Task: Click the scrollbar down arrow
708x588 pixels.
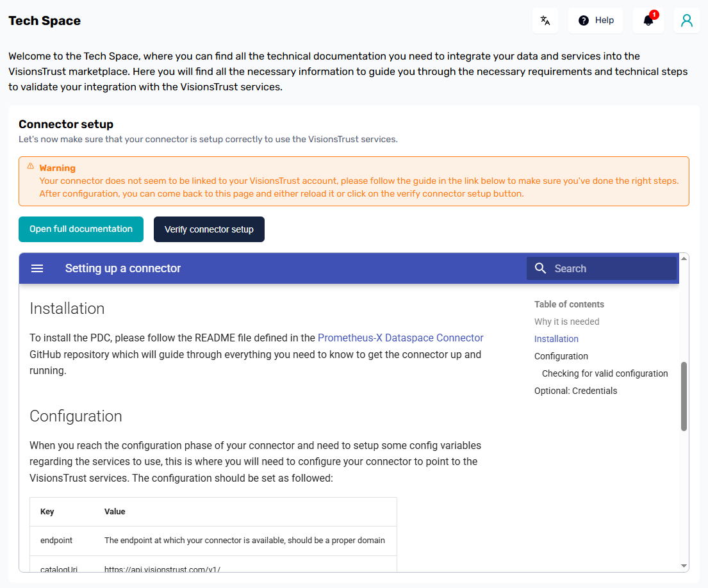Action: [x=684, y=566]
